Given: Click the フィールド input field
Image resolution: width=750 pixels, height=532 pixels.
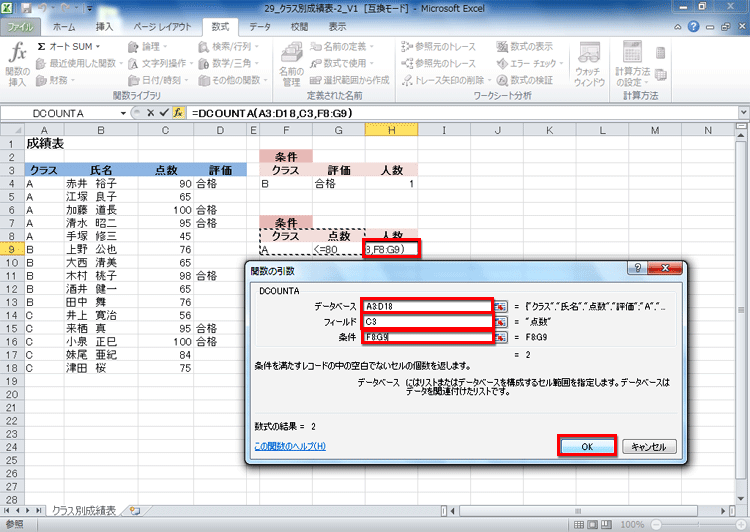Looking at the screenshot, I should 427,321.
